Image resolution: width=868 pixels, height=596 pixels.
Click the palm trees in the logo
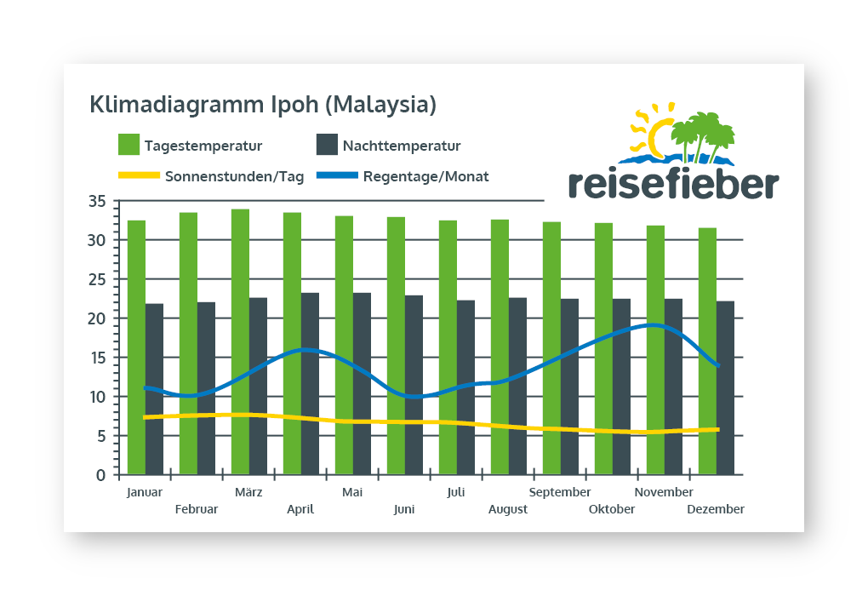[702, 135]
